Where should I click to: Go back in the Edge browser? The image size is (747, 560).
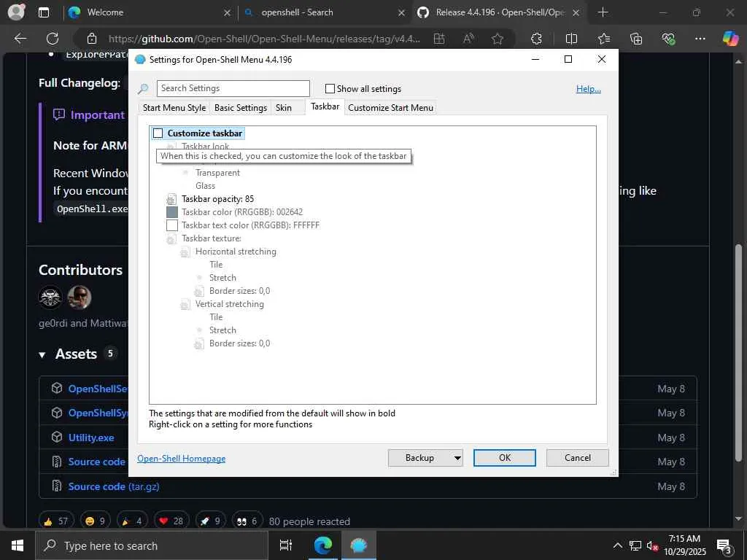[x=20, y=39]
